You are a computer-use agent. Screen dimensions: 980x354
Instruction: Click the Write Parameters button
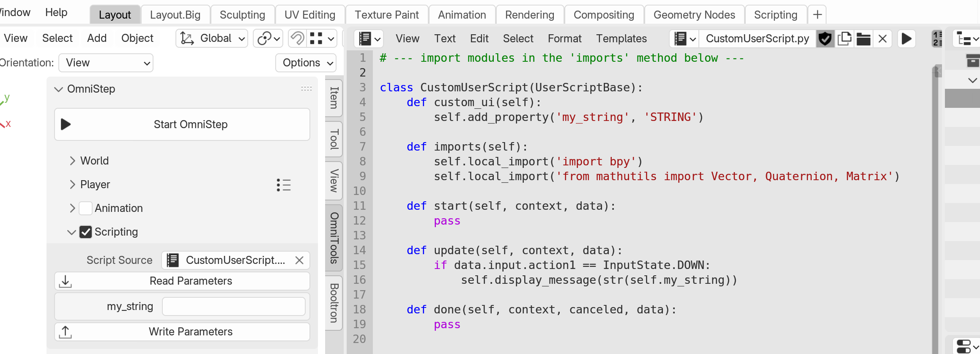tap(182, 332)
